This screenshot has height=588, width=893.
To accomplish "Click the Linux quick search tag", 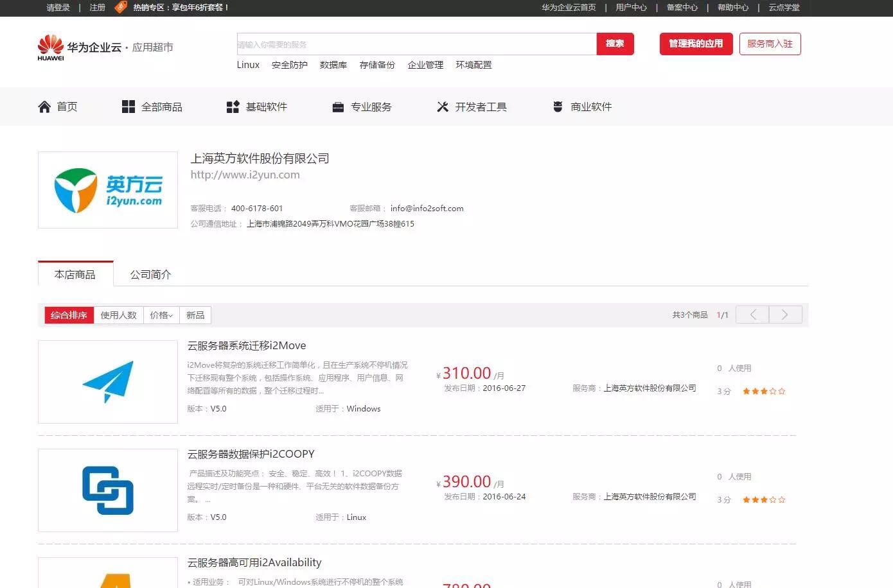I will [248, 65].
